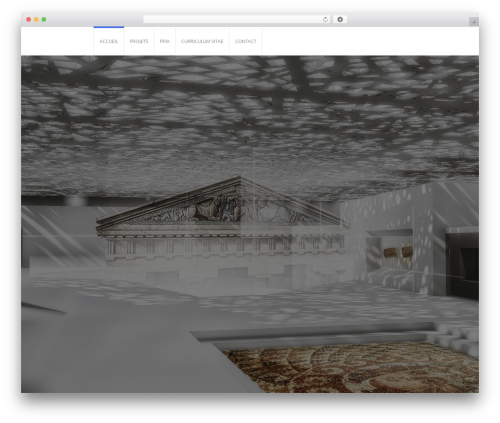500x423 pixels.
Task: Open the Contact page
Action: (x=246, y=41)
